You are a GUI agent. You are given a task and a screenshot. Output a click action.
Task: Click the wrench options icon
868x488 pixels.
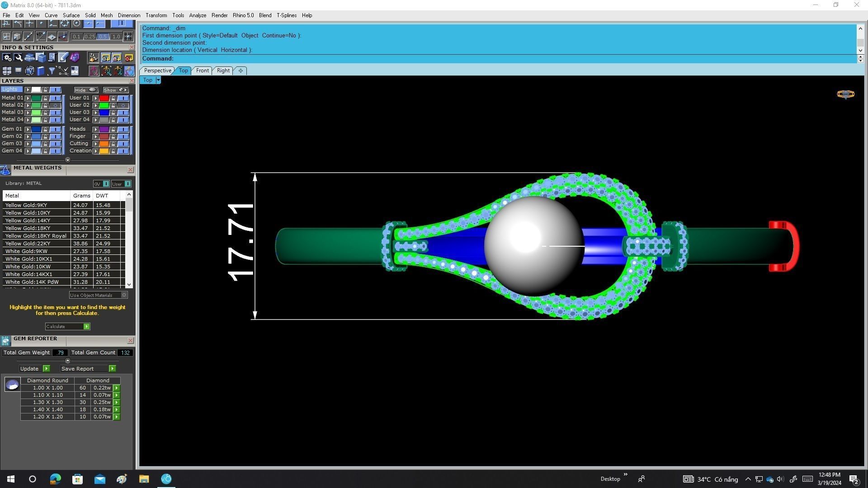pyautogui.click(x=18, y=57)
